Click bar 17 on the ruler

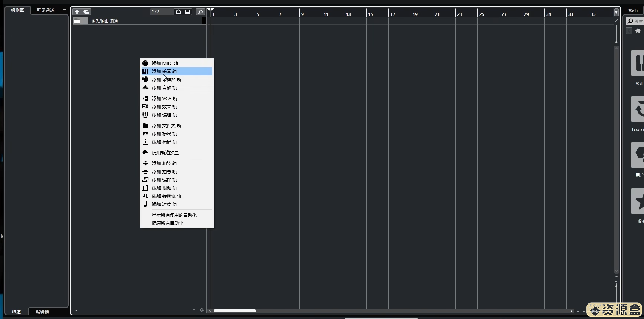click(392, 14)
